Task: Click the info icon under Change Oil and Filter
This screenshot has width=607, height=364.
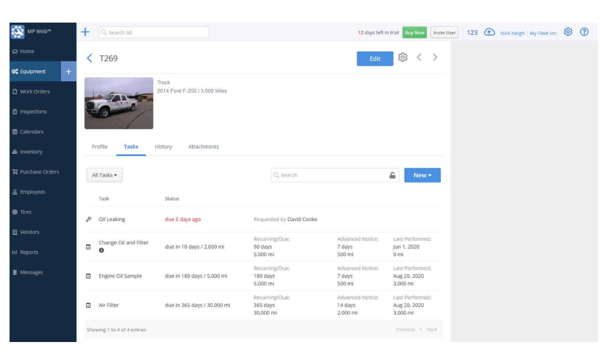Action: [101, 251]
